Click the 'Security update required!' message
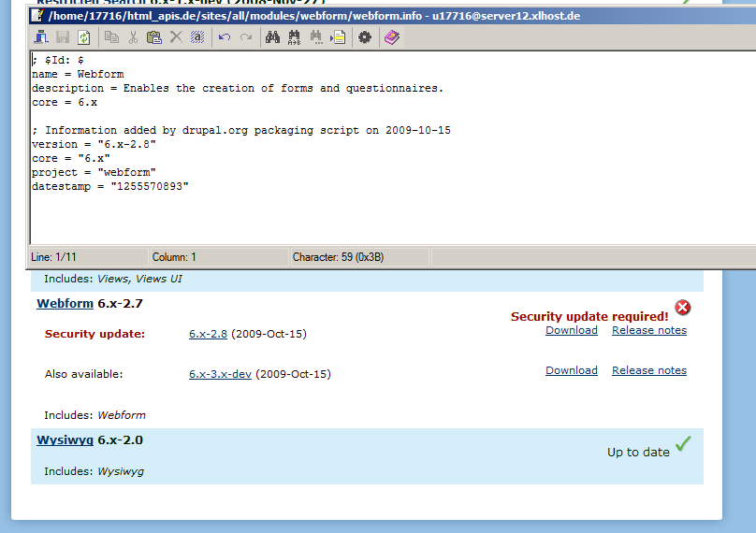 [589, 316]
